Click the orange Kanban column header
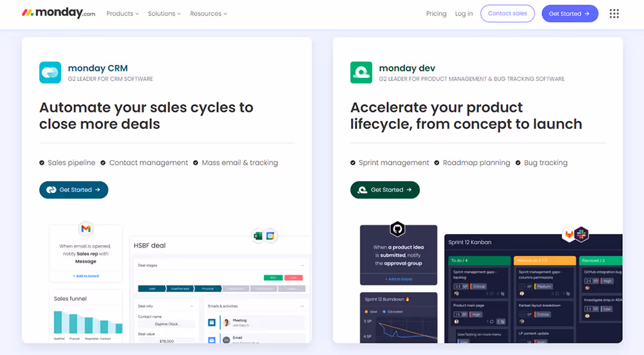The width and height of the screenshot is (644, 355). point(545,260)
